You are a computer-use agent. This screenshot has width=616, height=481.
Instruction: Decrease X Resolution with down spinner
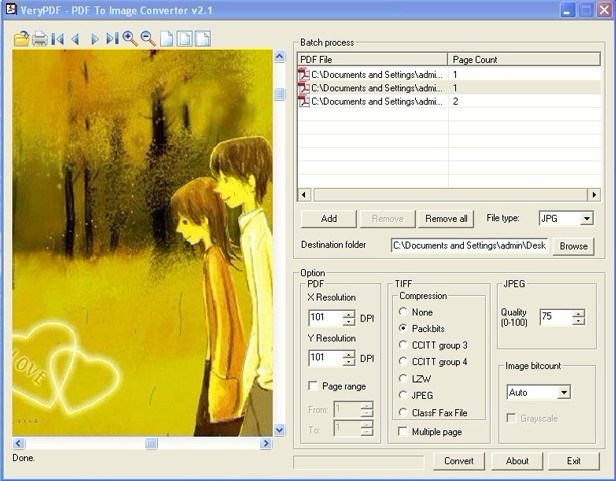[348, 322]
